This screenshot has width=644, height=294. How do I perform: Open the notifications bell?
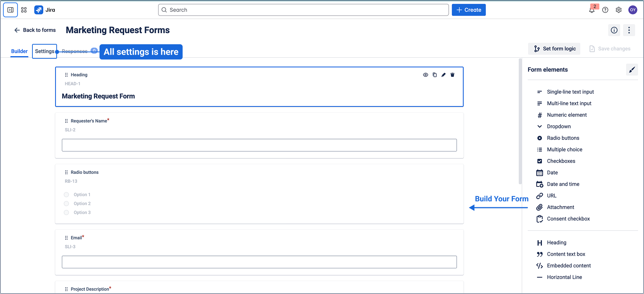(x=592, y=10)
